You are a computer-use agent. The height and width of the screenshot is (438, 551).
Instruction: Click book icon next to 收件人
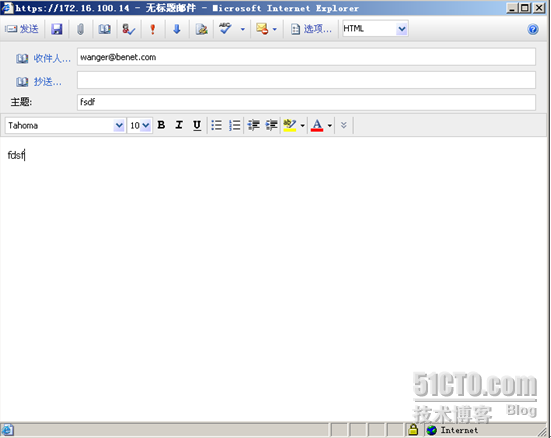22,58
